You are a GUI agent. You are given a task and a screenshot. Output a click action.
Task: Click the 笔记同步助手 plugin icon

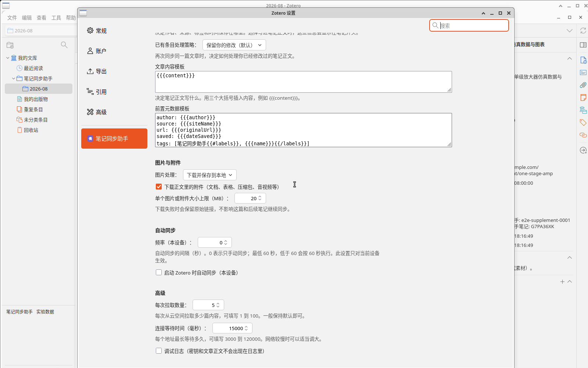click(90, 139)
